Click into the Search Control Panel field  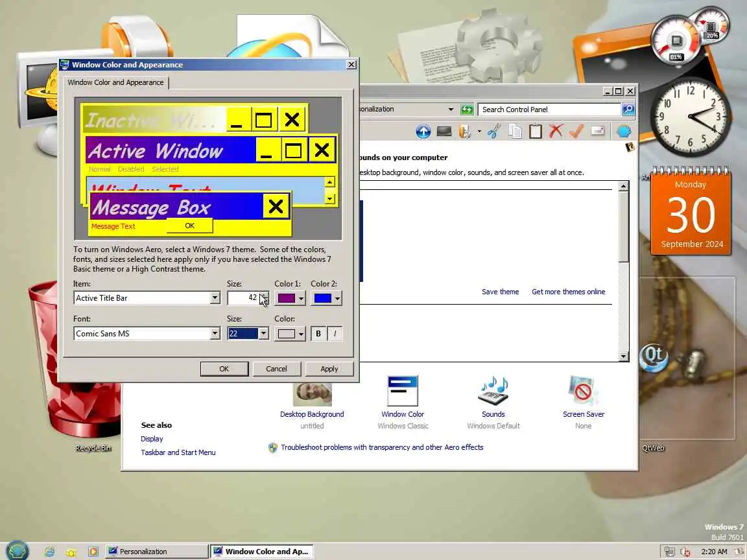549,110
